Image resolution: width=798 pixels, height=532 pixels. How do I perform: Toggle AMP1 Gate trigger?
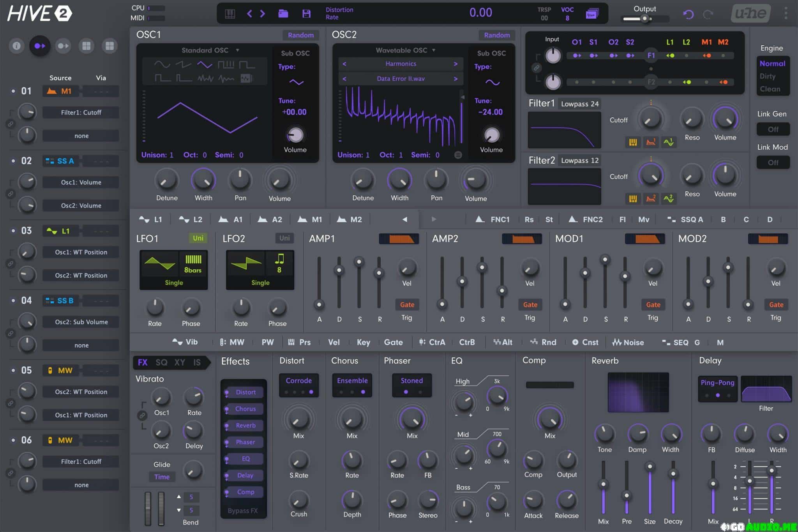[x=407, y=305]
